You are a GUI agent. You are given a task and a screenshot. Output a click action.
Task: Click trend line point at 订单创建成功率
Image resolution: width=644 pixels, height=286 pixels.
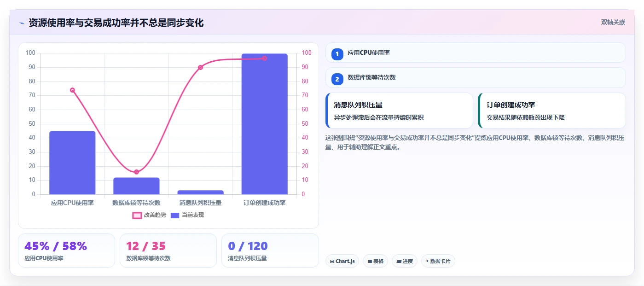[264, 58]
